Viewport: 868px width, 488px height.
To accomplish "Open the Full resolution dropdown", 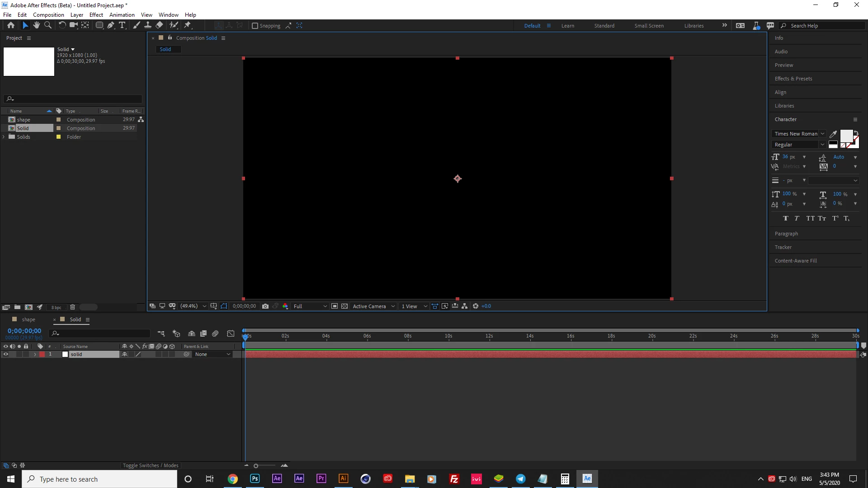I will 310,306.
